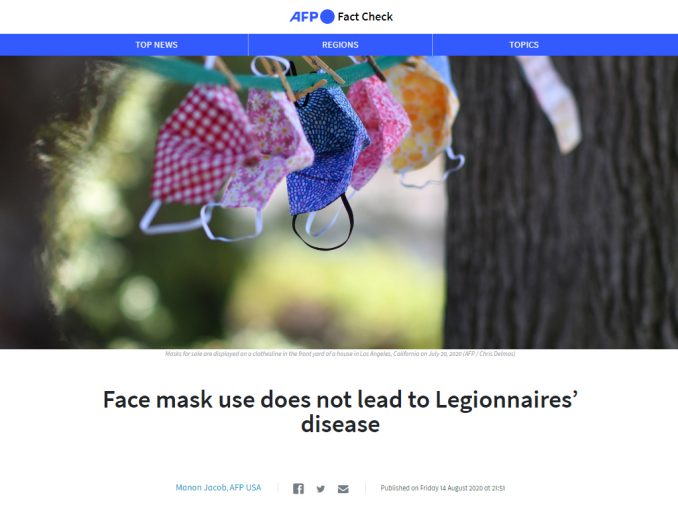This screenshot has width=678, height=509.
Task: Click the published date text
Action: [x=443, y=488]
